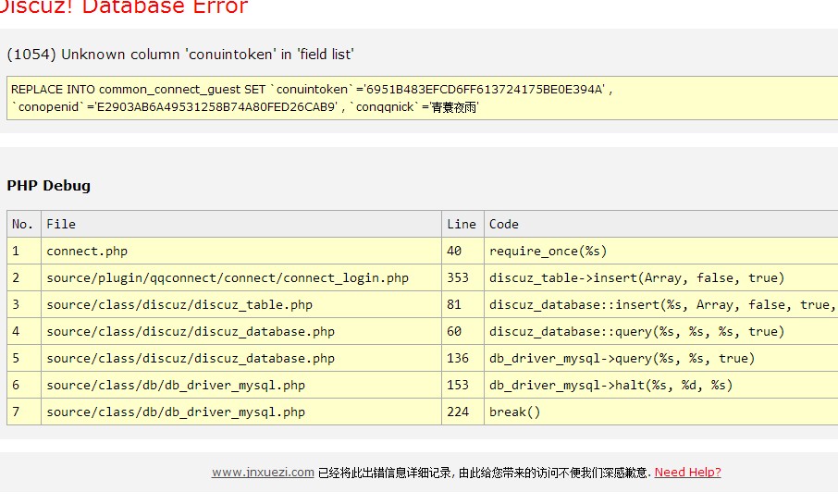This screenshot has height=504, width=838.
Task: Click the 'REPLACE INTO common_connect_guest' SQL line
Action: 312,90
